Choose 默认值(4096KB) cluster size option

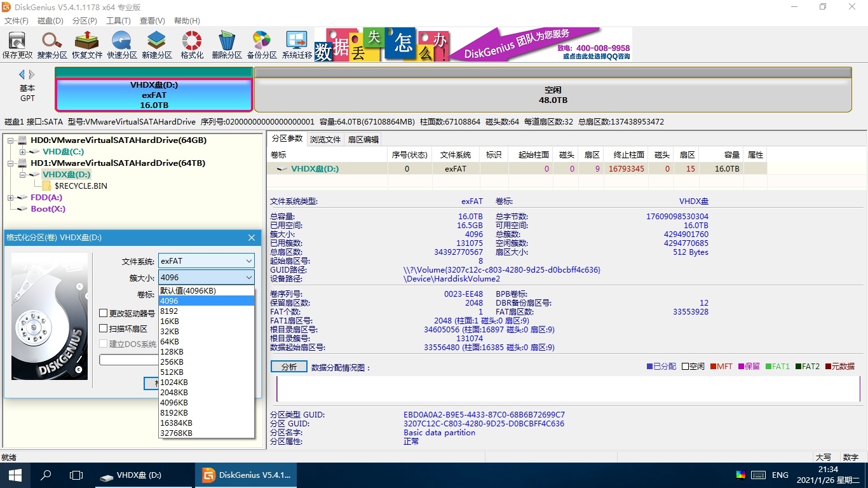206,290
